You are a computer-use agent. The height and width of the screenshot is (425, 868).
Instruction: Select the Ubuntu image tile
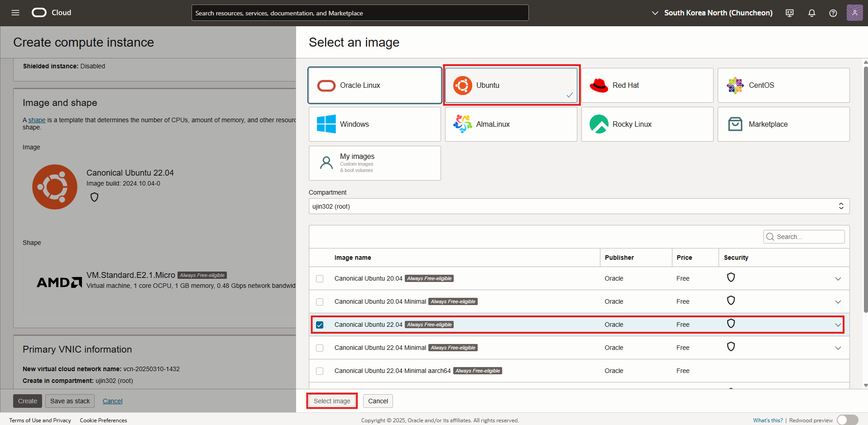point(511,85)
